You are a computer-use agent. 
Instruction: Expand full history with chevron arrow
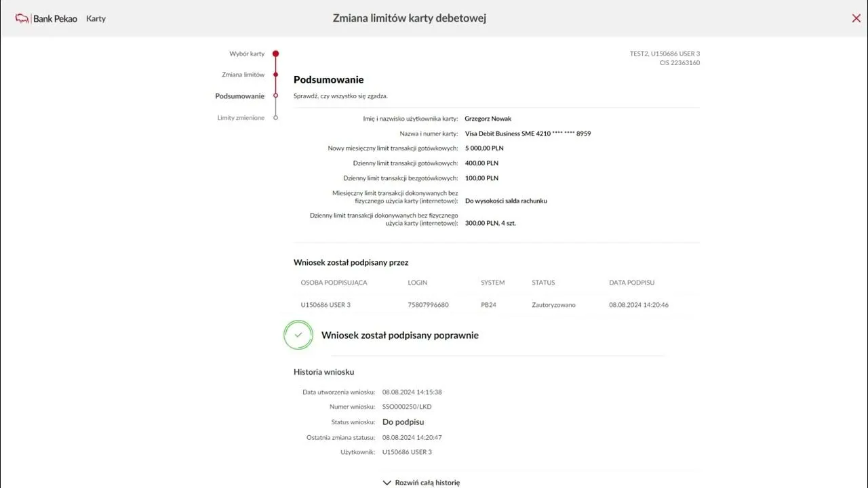click(x=387, y=483)
